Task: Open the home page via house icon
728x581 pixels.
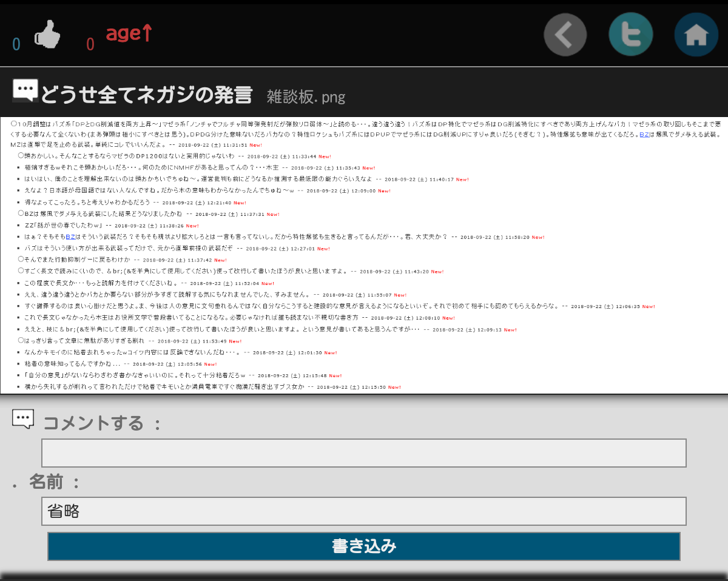Action: (696, 35)
